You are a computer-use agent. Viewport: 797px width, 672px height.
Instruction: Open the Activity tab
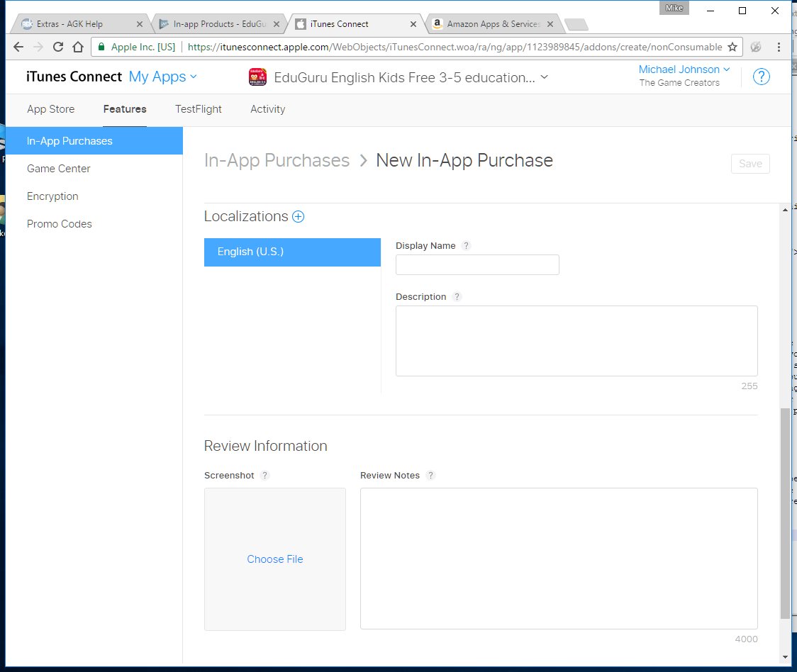tap(267, 109)
